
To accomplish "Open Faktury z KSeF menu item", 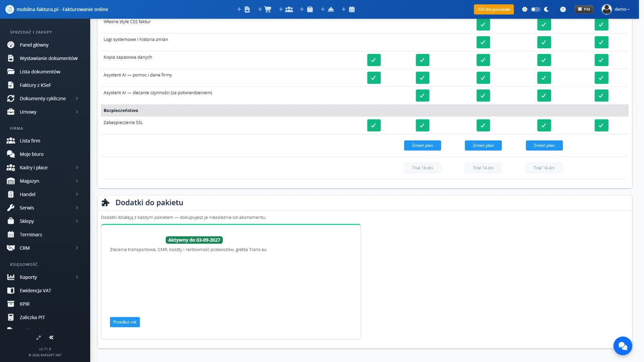I will (35, 85).
